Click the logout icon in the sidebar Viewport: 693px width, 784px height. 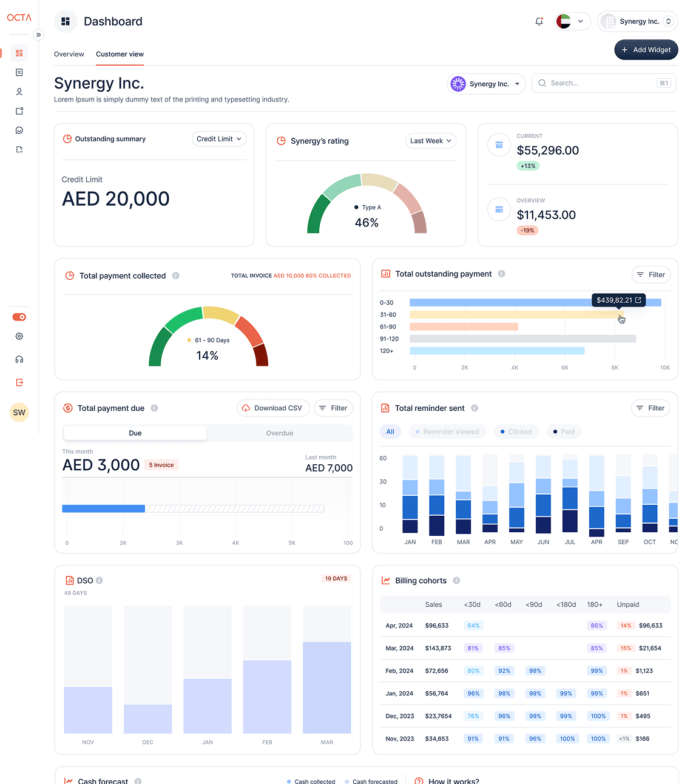pyautogui.click(x=19, y=382)
